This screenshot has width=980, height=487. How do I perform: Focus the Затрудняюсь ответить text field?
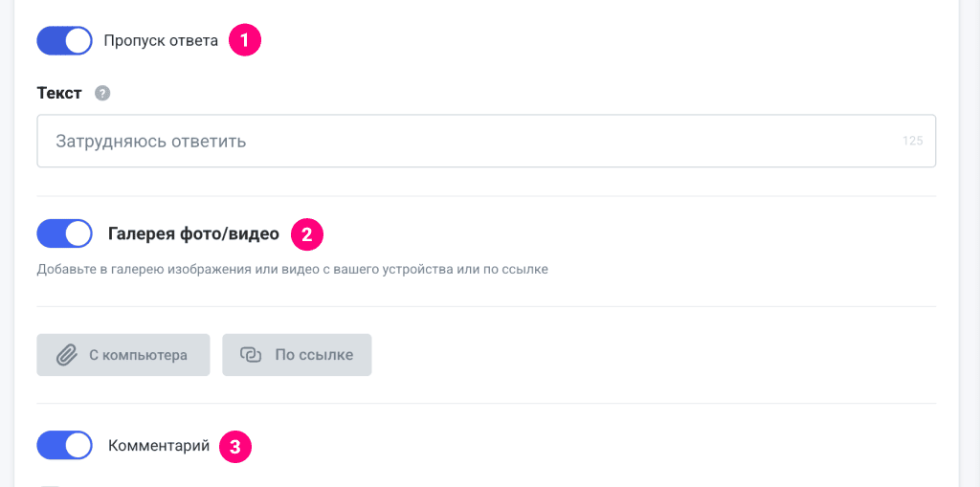459,142
